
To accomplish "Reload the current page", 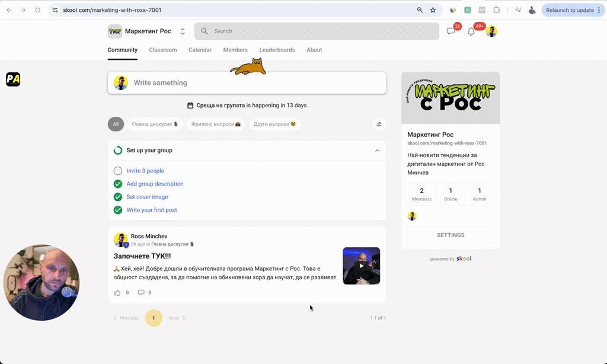I will pyautogui.click(x=37, y=10).
